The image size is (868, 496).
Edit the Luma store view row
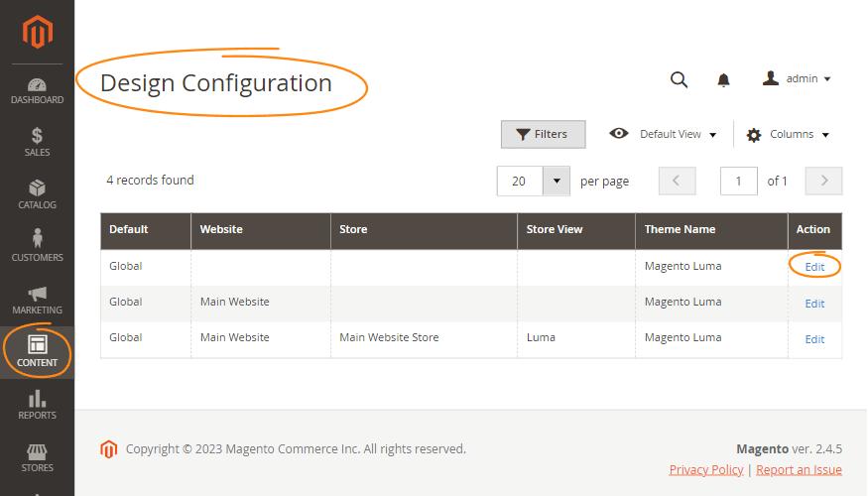pos(814,339)
